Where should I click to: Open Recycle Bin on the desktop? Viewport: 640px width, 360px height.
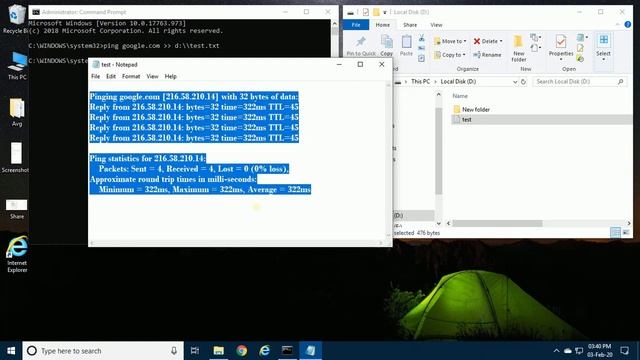point(16,19)
